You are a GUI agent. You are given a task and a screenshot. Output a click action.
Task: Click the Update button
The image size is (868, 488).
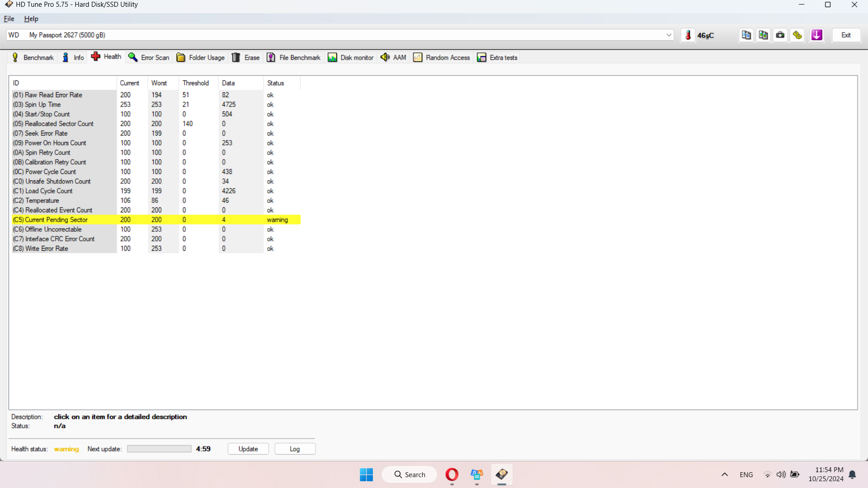click(248, 449)
